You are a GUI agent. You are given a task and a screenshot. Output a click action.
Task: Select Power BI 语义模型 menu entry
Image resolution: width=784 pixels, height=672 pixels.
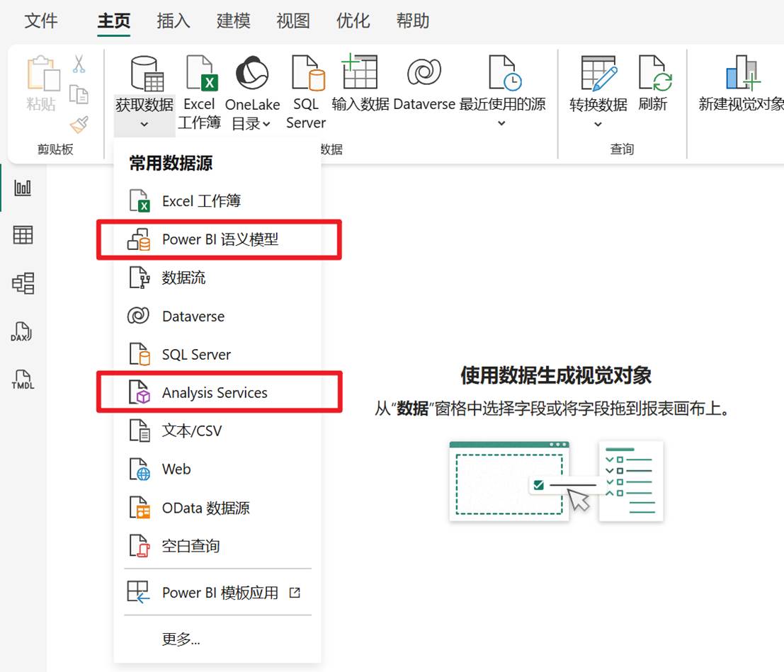pyautogui.click(x=217, y=239)
